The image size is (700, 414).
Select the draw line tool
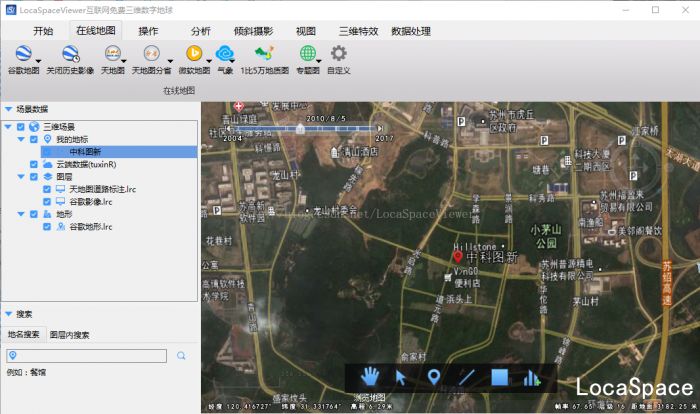click(466, 377)
